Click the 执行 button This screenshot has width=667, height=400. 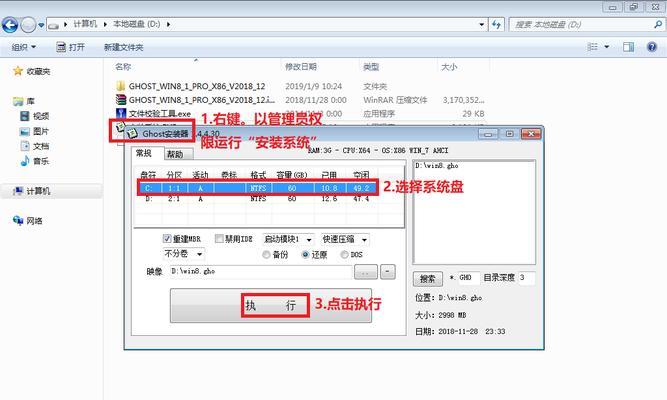click(x=271, y=306)
